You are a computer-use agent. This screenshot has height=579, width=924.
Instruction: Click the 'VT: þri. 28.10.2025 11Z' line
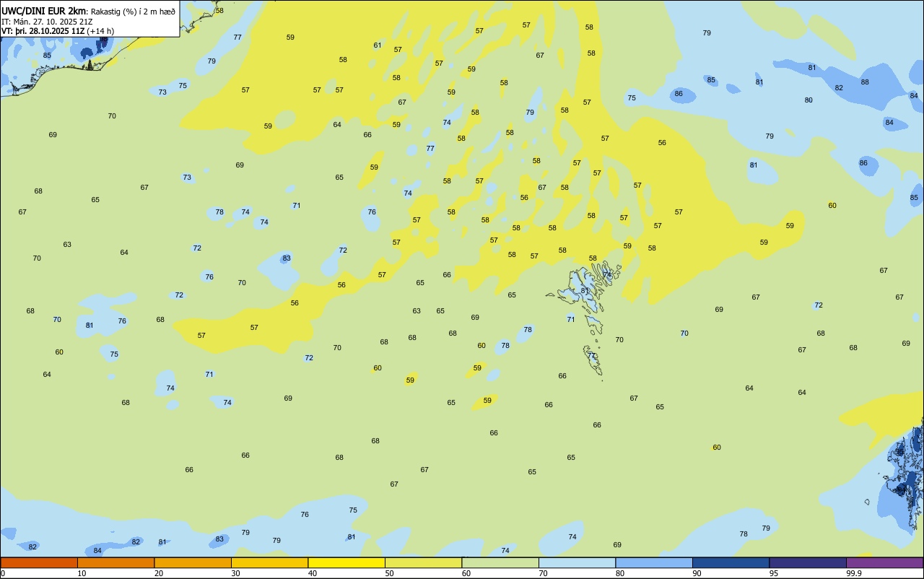point(43,31)
